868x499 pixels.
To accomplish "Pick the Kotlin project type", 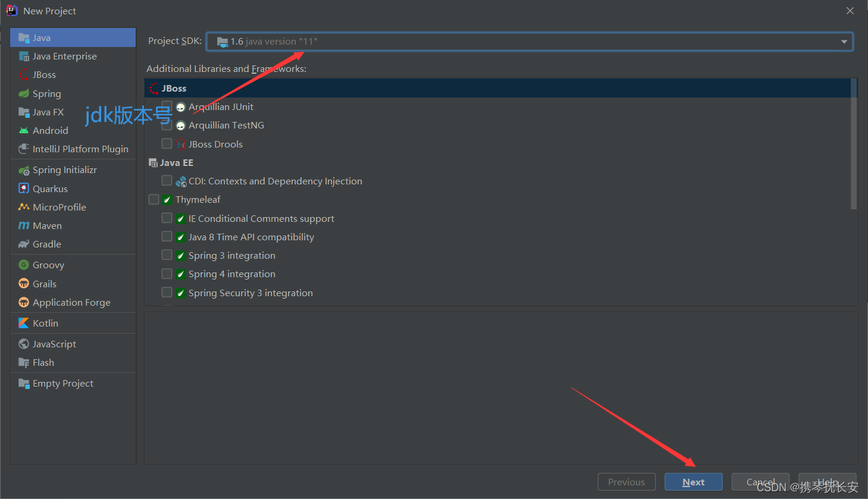I will tap(73, 323).
